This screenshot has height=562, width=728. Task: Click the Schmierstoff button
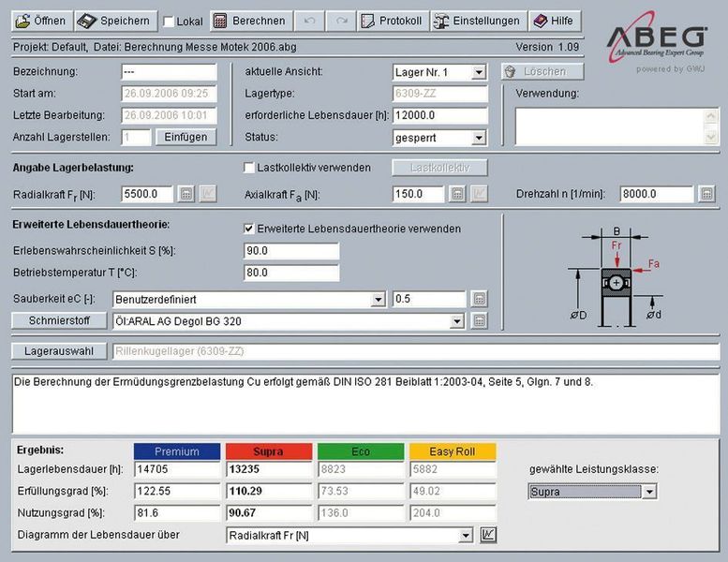59,320
